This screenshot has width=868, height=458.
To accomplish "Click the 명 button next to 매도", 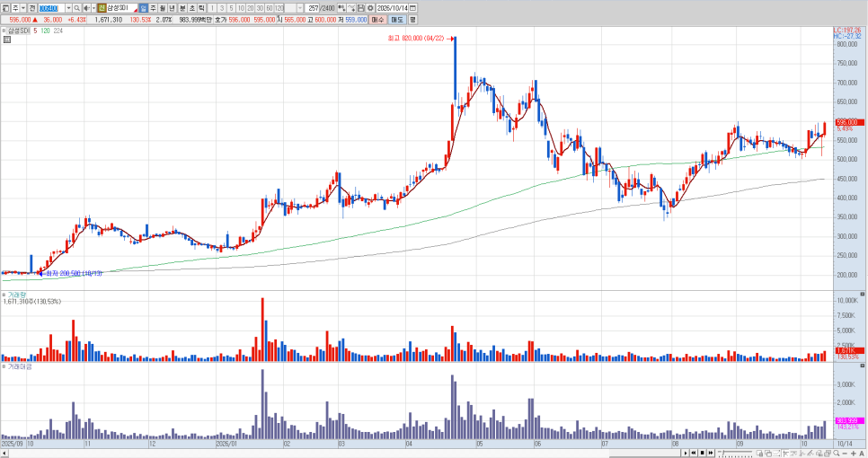I will [x=413, y=20].
